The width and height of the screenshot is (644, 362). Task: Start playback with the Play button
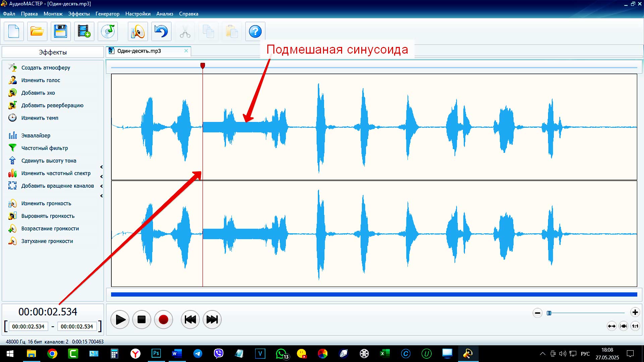tap(120, 319)
